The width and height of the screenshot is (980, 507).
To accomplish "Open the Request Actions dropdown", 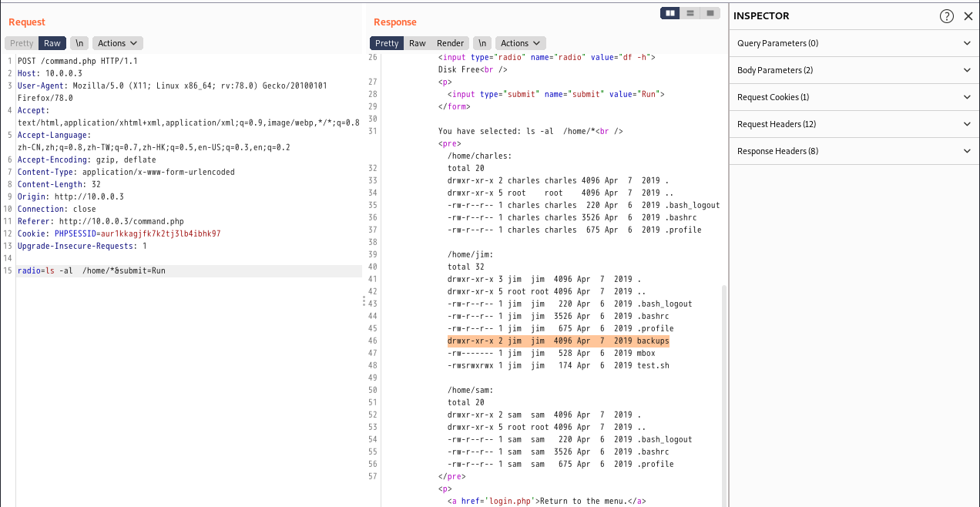I will point(117,43).
